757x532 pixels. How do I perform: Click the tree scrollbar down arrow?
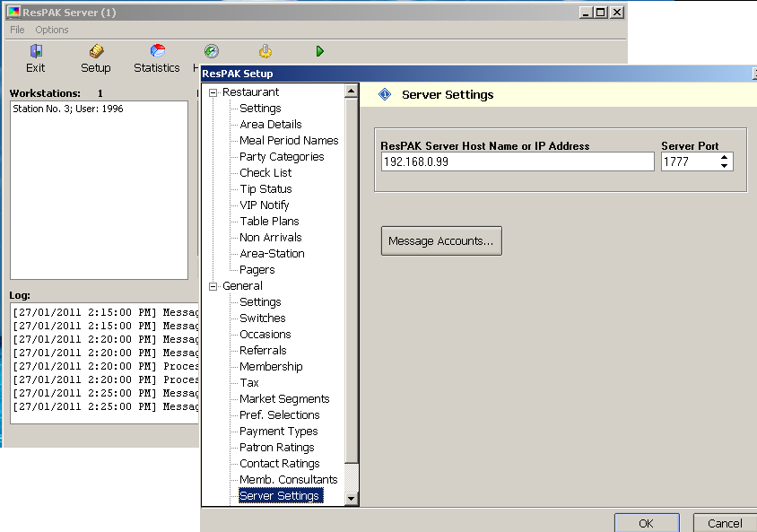coord(352,499)
